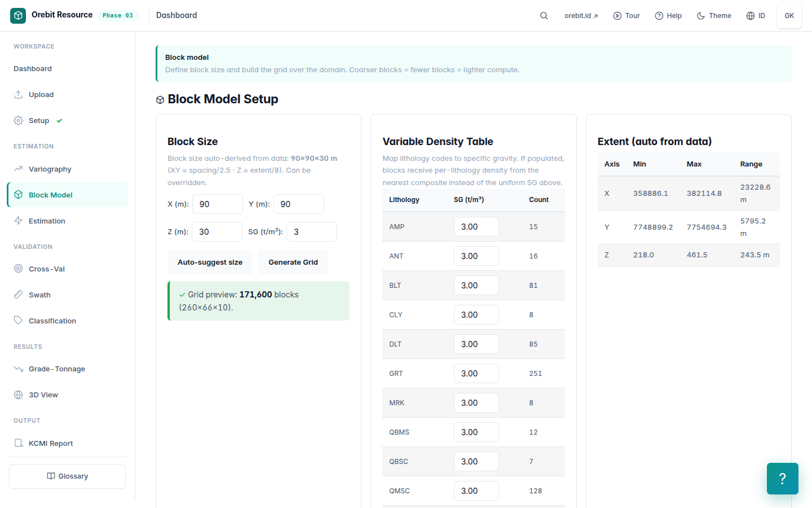Click the Tour link in header
This screenshot has width=812, height=508.
click(626, 16)
